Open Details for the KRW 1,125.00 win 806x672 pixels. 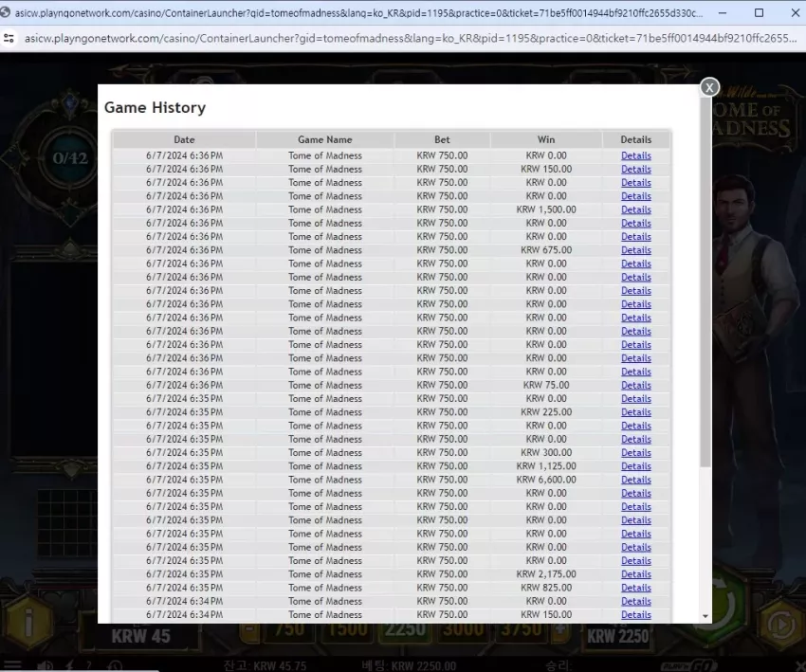point(636,466)
